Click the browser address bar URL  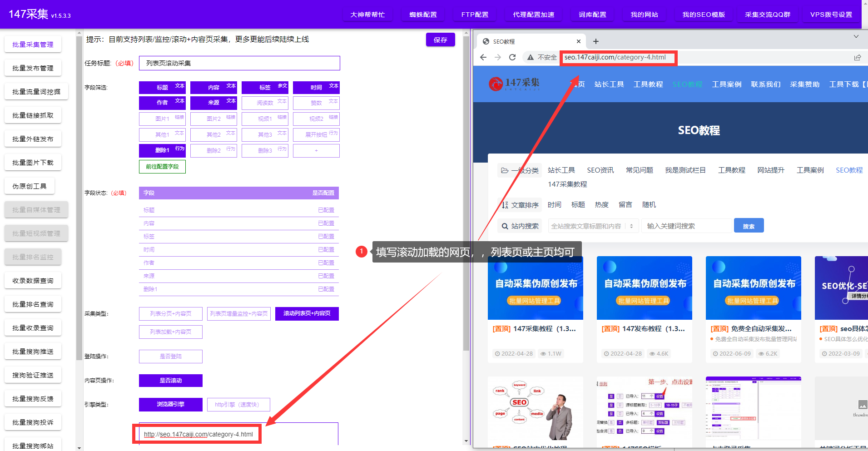pos(615,57)
